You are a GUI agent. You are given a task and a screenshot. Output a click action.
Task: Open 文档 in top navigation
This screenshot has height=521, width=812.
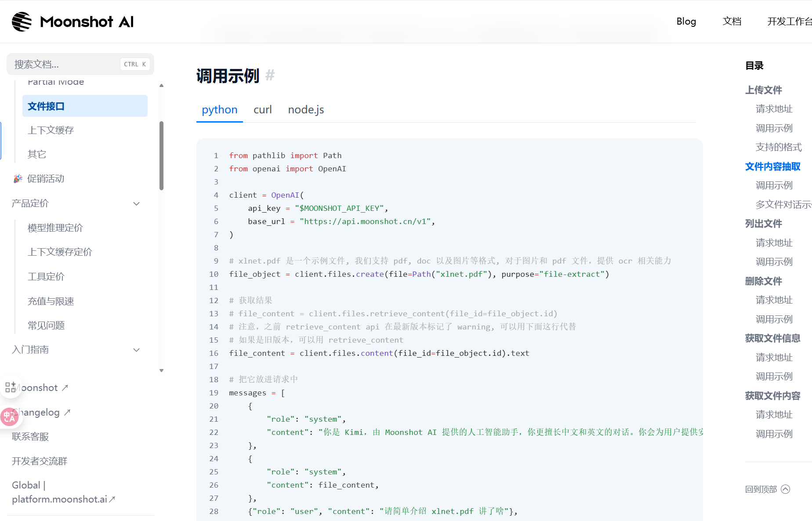point(732,21)
